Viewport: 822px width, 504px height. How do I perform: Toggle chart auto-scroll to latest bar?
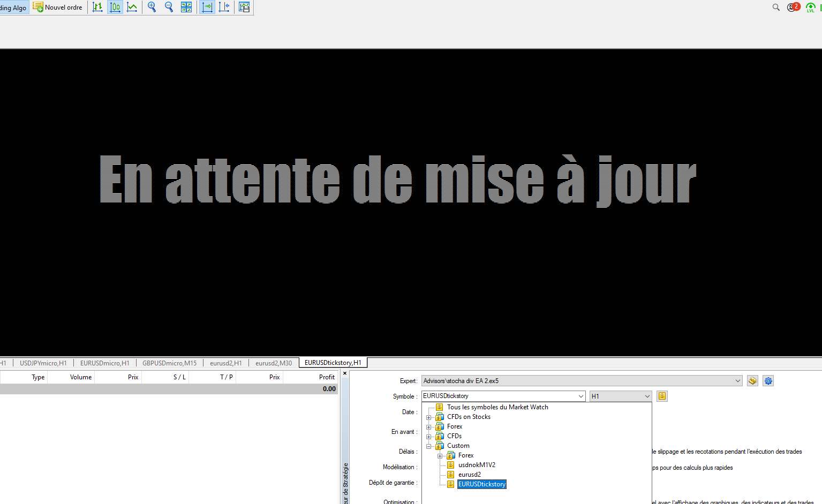(x=207, y=7)
